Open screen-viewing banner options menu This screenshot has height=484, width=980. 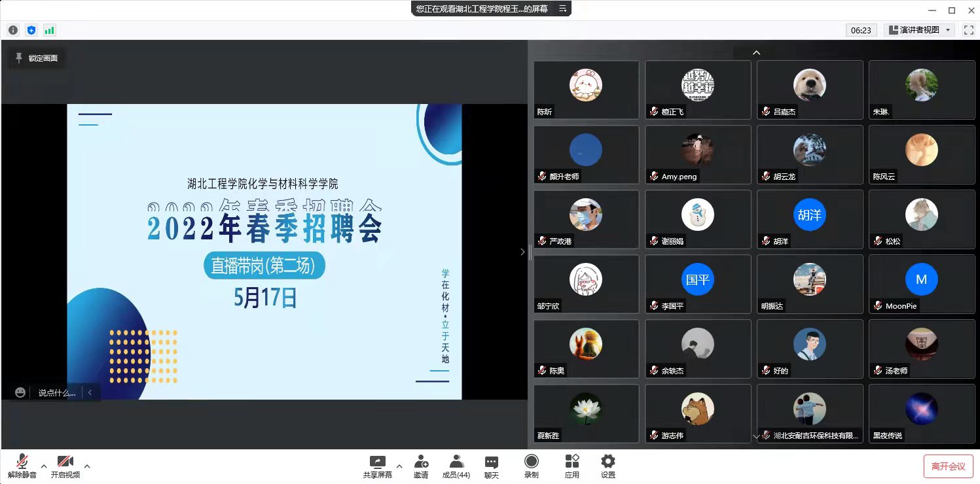pos(562,9)
